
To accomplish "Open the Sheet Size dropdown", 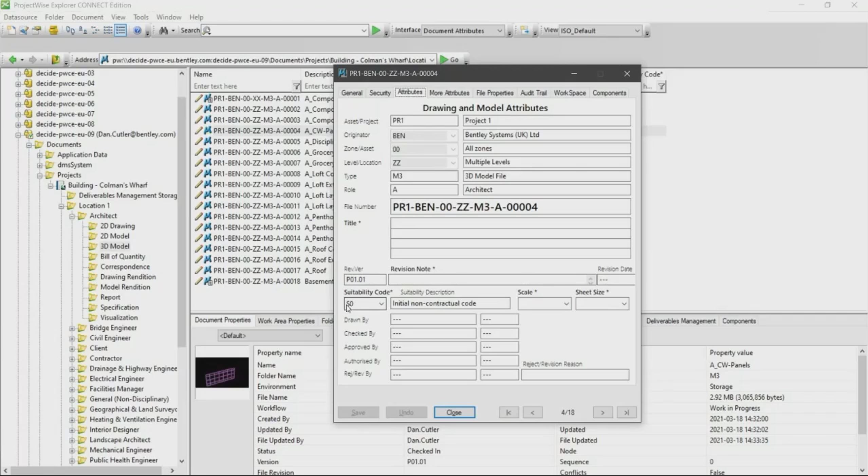I will (624, 304).
